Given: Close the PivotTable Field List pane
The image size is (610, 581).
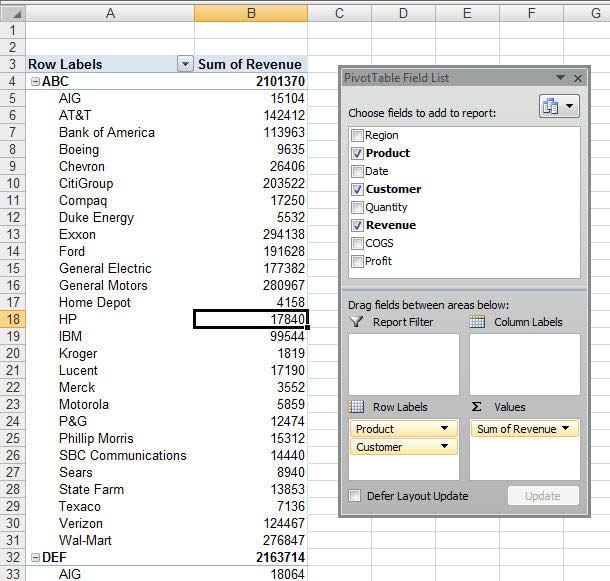Looking at the screenshot, I should [578, 78].
